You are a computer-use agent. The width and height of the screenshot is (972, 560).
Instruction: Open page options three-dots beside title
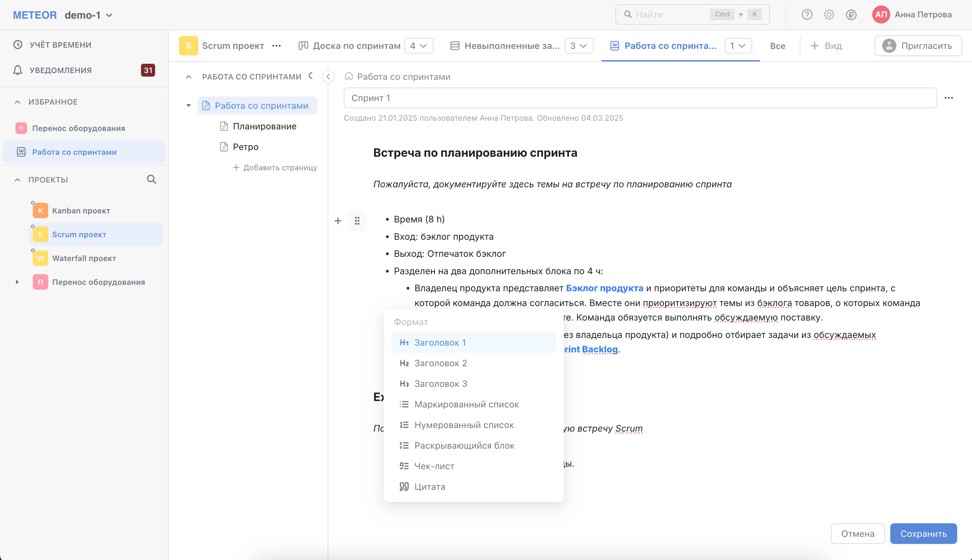click(x=949, y=98)
